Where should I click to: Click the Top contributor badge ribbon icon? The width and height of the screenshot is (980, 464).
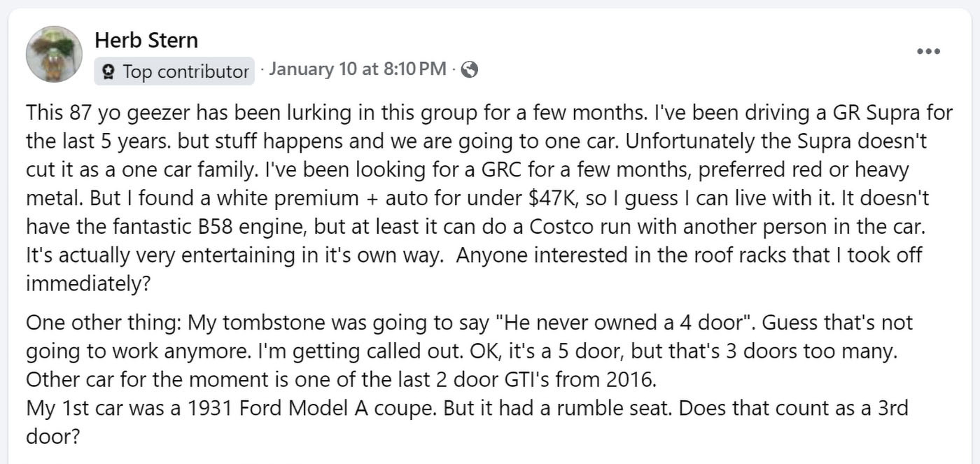(x=108, y=71)
